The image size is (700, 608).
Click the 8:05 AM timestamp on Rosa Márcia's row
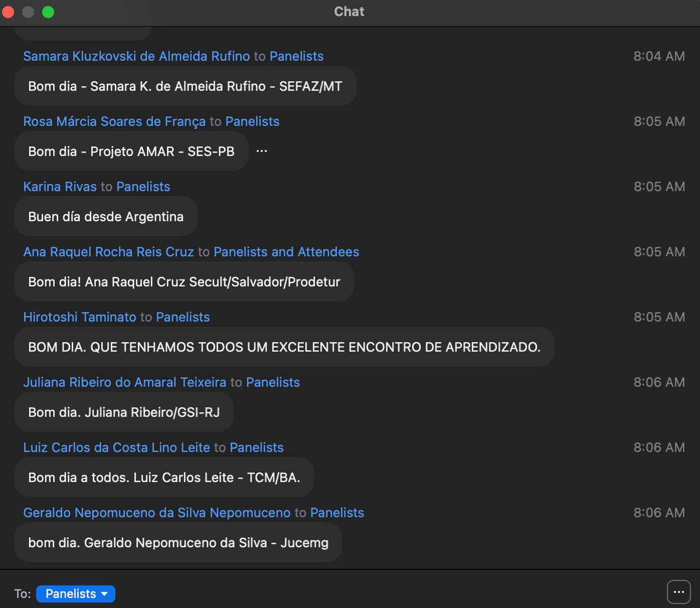pos(659,121)
